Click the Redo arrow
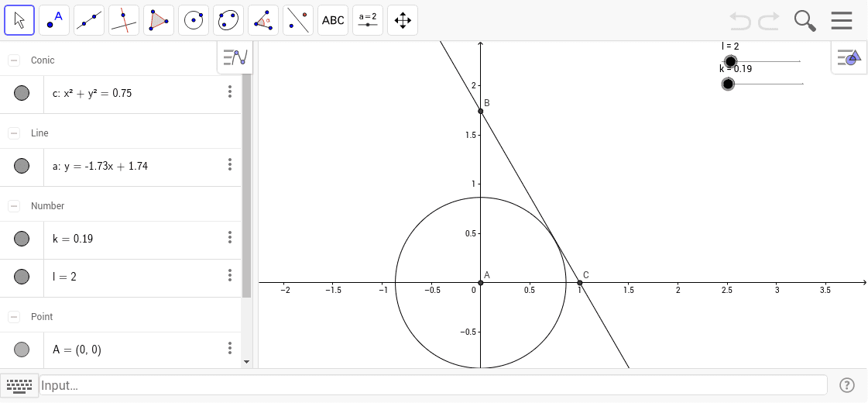This screenshot has width=868, height=403. click(769, 21)
